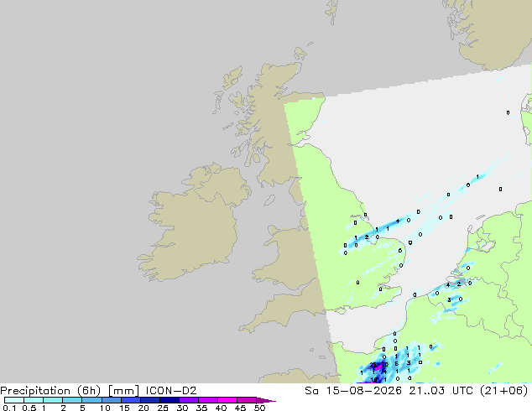The width and height of the screenshot is (532, 411).
Task: Click the lightest 0.1 mm legend swatch
Action: pos(14,400)
